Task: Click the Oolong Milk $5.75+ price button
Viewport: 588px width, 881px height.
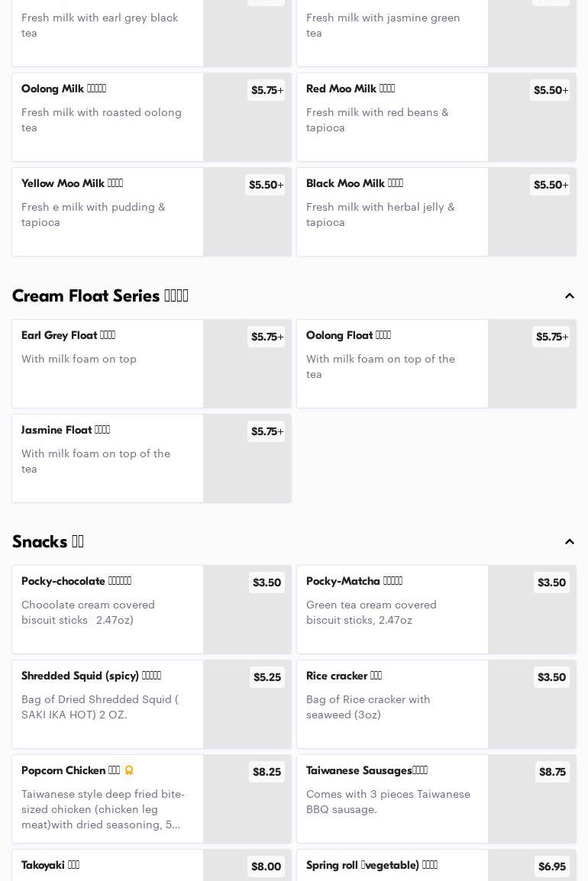Action: tap(267, 90)
